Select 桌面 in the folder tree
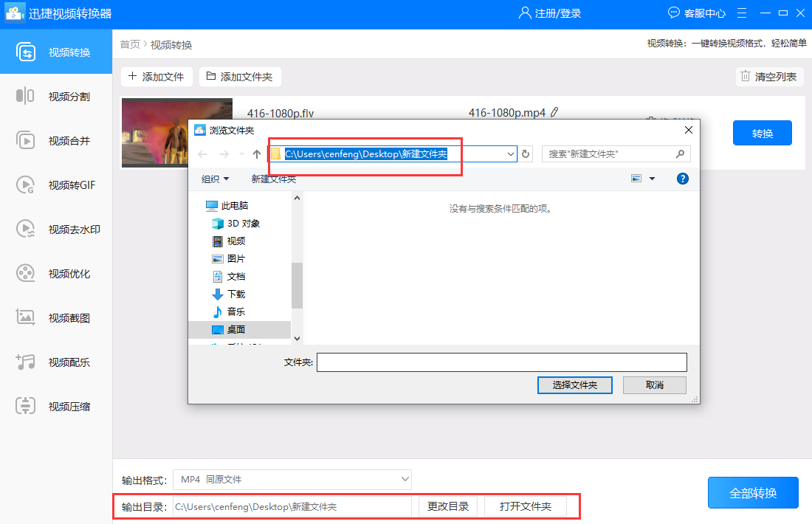Viewport: 812px width, 524px height. pos(239,329)
